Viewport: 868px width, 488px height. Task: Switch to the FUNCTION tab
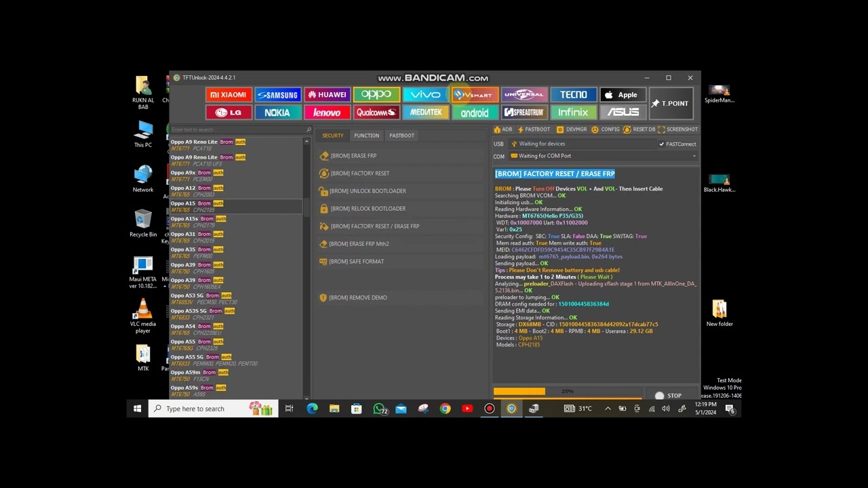pos(366,136)
